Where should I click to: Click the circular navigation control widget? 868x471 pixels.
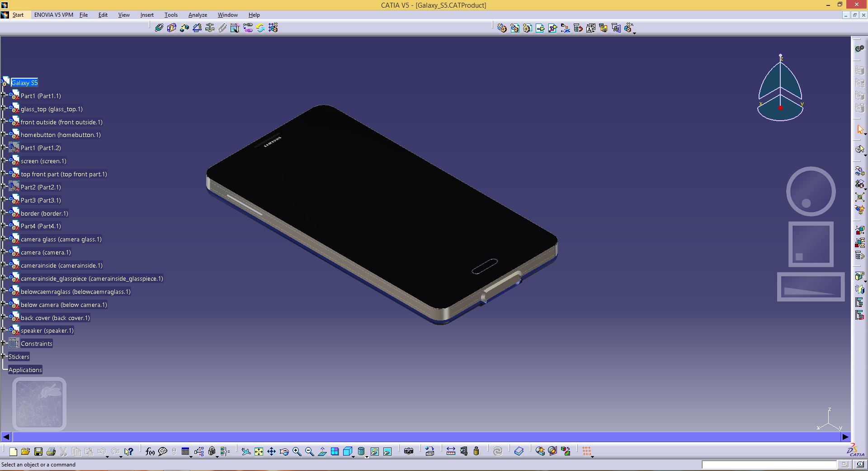point(811,191)
